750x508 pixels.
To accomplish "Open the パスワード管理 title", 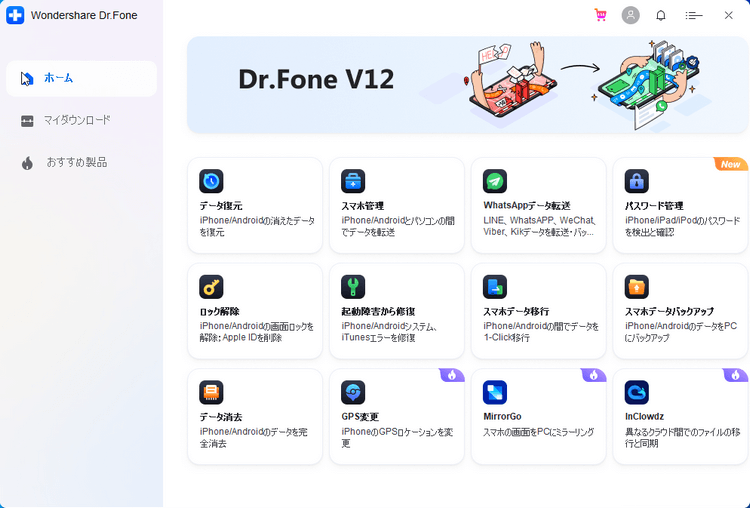I will (654, 206).
